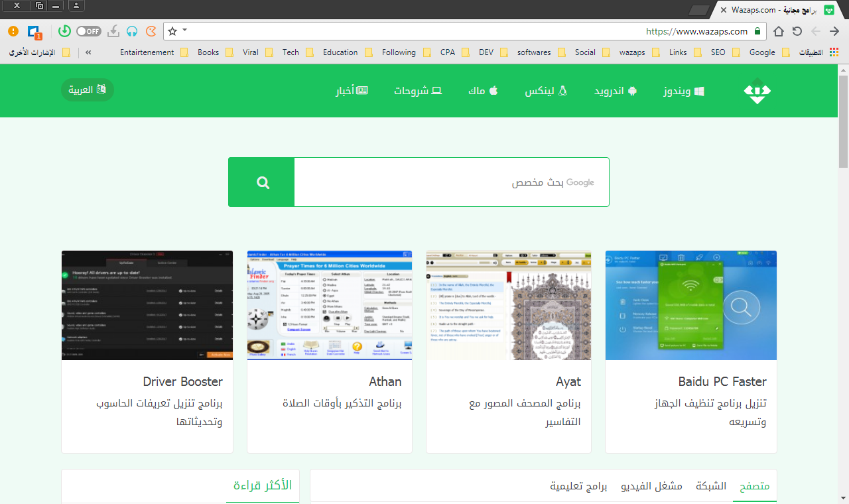Focus the Google custom search field
The image size is (849, 504).
tap(452, 182)
